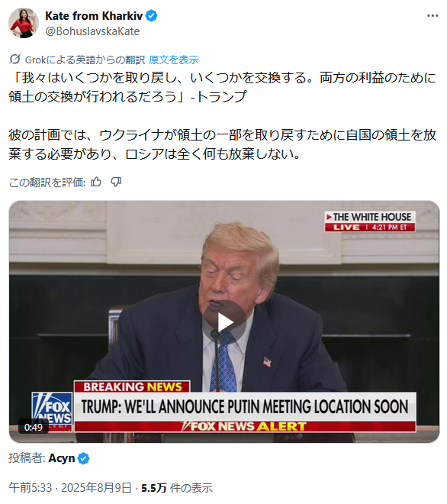The image size is (447, 504).
Task: Click the Japanese translated tweet text
Action: [222, 116]
